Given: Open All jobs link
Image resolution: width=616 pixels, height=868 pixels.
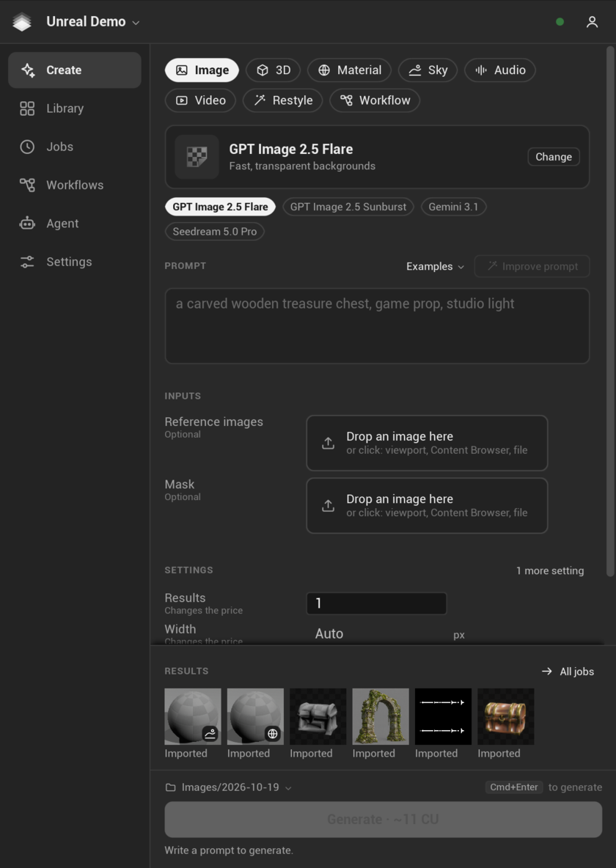Looking at the screenshot, I should click(x=568, y=672).
